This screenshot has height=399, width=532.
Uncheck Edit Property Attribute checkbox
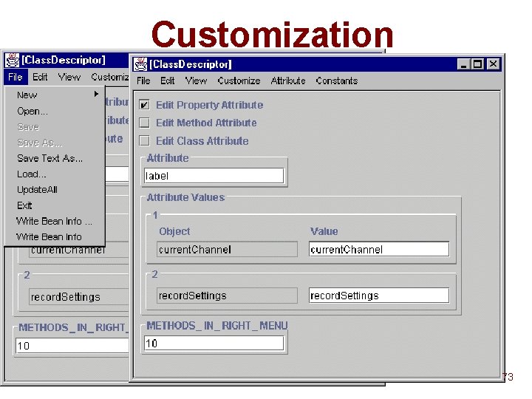click(x=145, y=105)
